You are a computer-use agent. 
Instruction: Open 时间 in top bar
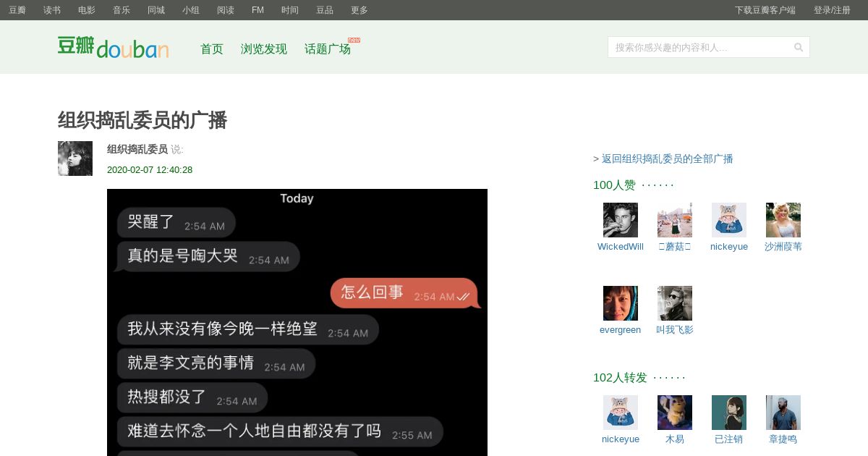pos(290,10)
